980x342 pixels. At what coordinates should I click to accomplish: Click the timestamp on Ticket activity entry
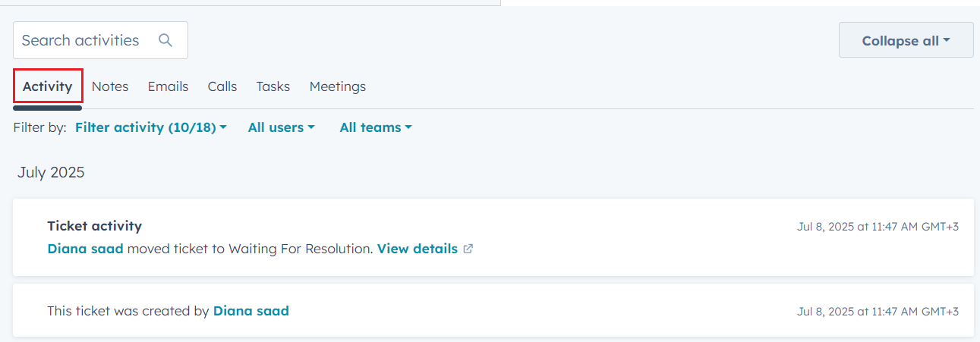[878, 227]
